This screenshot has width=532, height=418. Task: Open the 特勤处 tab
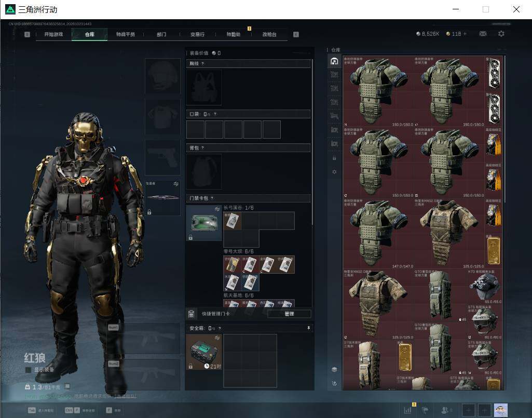point(234,34)
